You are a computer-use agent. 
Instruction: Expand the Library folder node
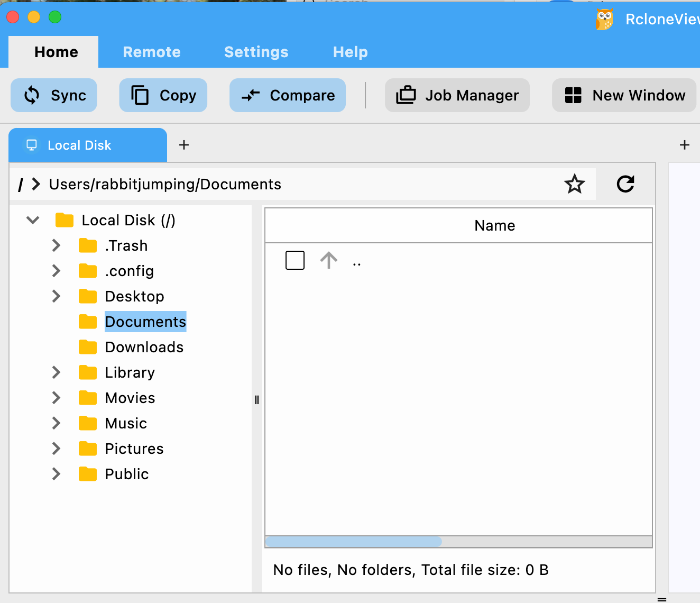pyautogui.click(x=56, y=372)
